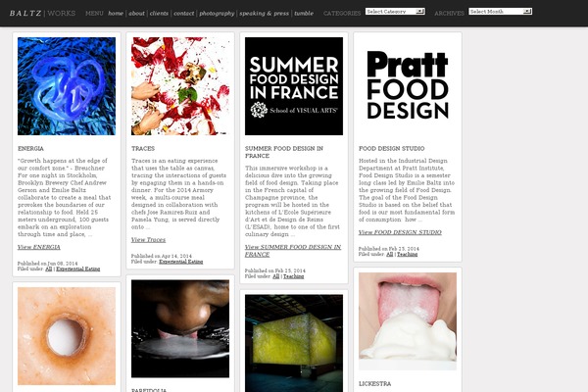Click the Summer Food Design in France image
This screenshot has height=392, width=588.
click(294, 86)
